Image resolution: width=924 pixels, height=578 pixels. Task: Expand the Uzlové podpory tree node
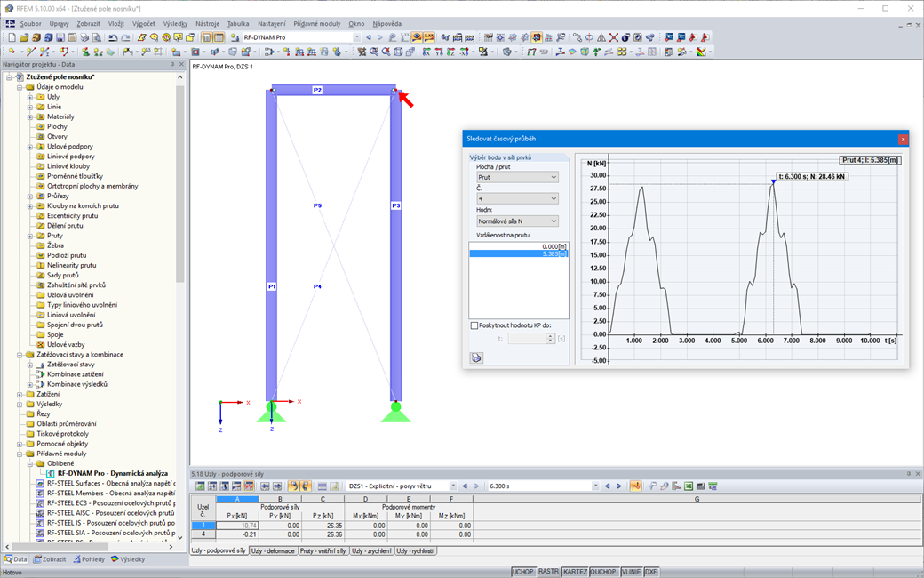point(30,146)
